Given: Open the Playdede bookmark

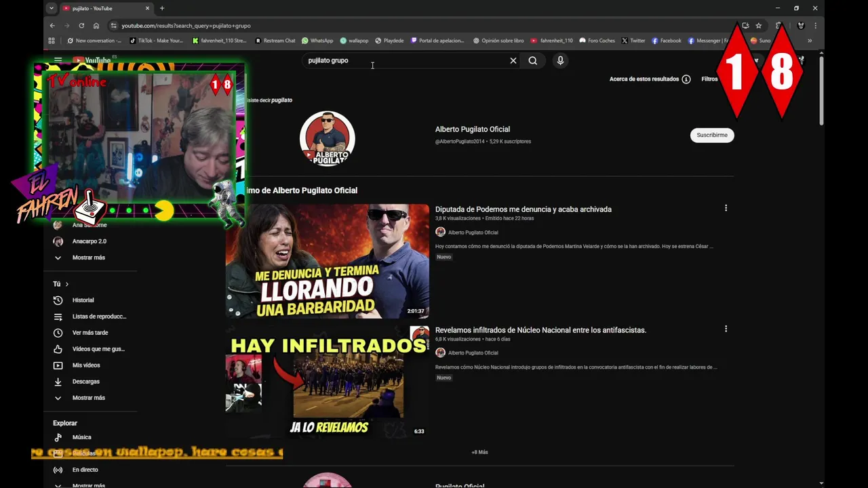Looking at the screenshot, I should tap(389, 41).
